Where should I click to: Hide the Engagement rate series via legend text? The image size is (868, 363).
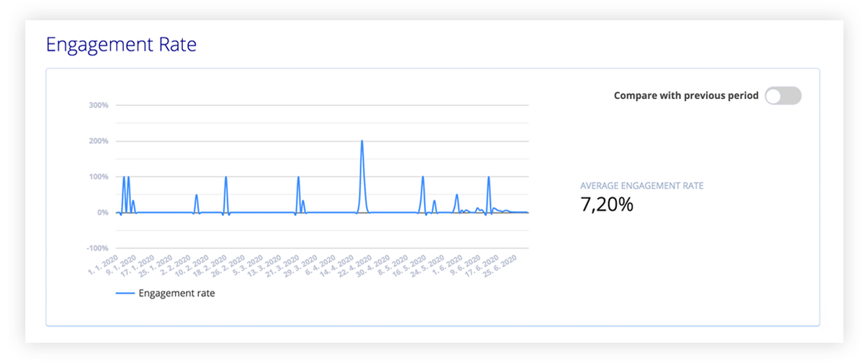176,293
